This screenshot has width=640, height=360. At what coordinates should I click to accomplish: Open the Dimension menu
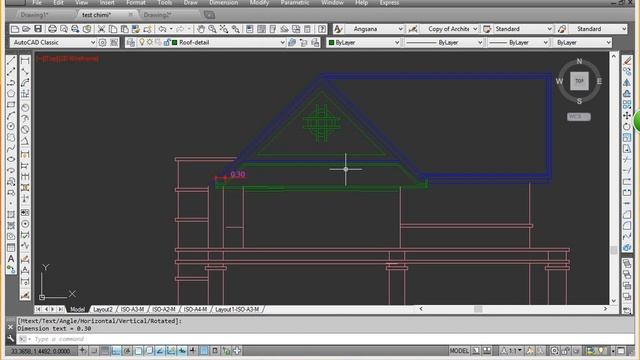[x=224, y=2]
